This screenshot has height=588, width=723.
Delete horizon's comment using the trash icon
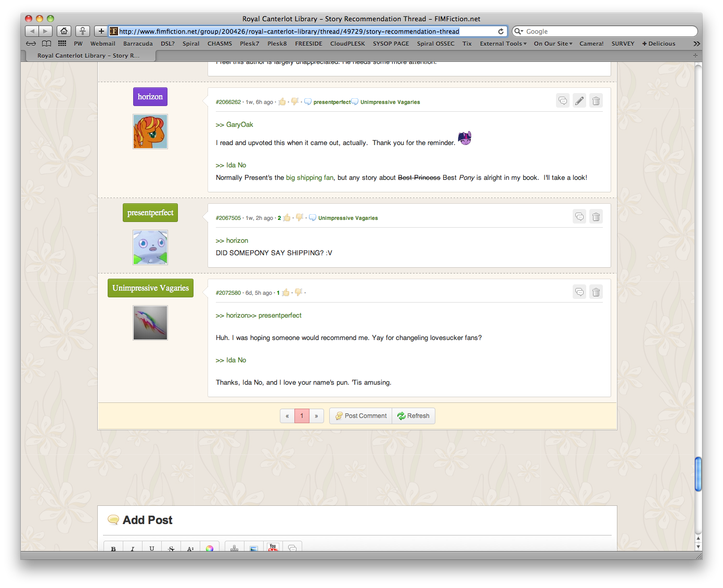[596, 101]
